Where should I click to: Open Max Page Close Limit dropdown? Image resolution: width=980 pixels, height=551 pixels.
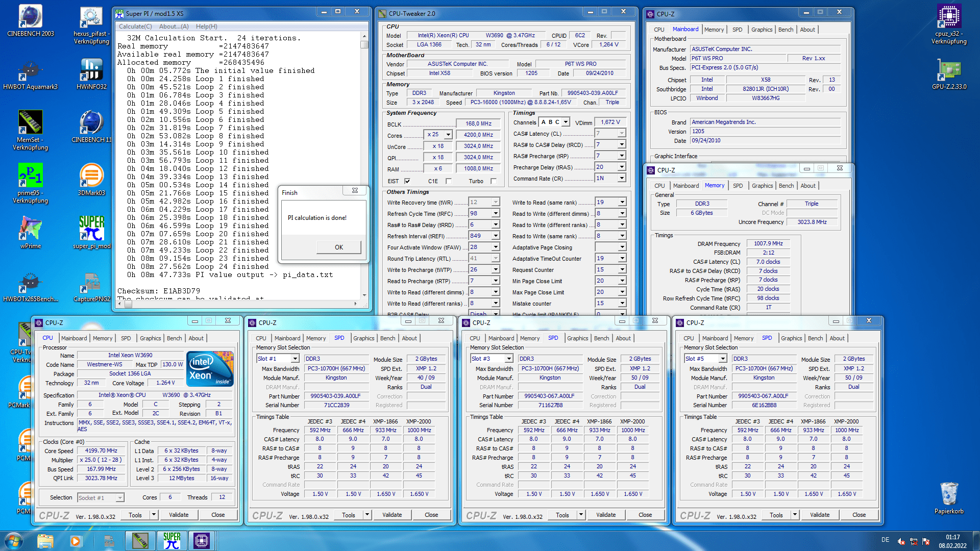[x=622, y=292]
